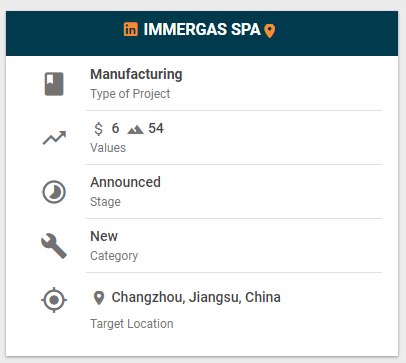Click the bookmark book icon for project type
Viewport: 406px width, 363px height.
click(54, 84)
